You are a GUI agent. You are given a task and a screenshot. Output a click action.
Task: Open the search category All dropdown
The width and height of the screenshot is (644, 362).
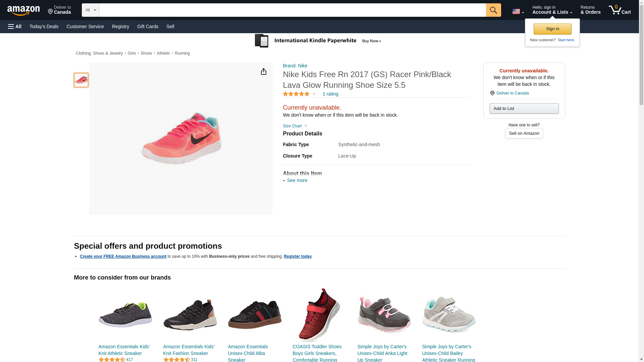tap(91, 10)
